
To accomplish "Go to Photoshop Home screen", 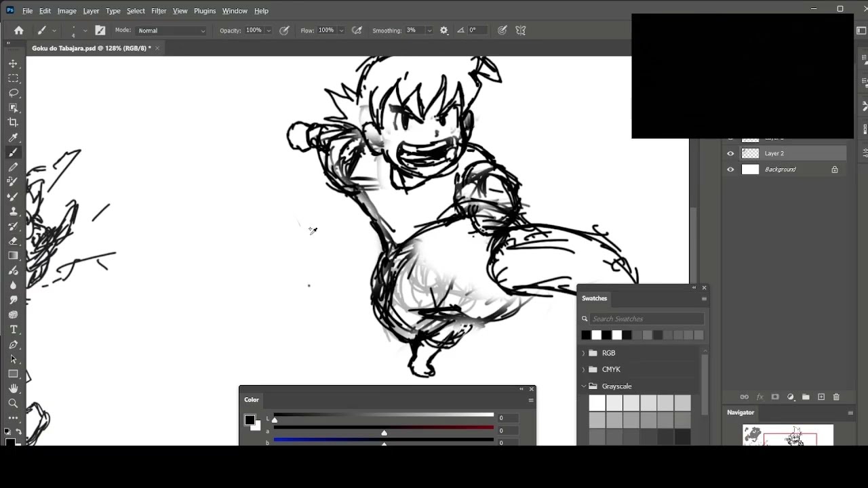I will tap(18, 30).
